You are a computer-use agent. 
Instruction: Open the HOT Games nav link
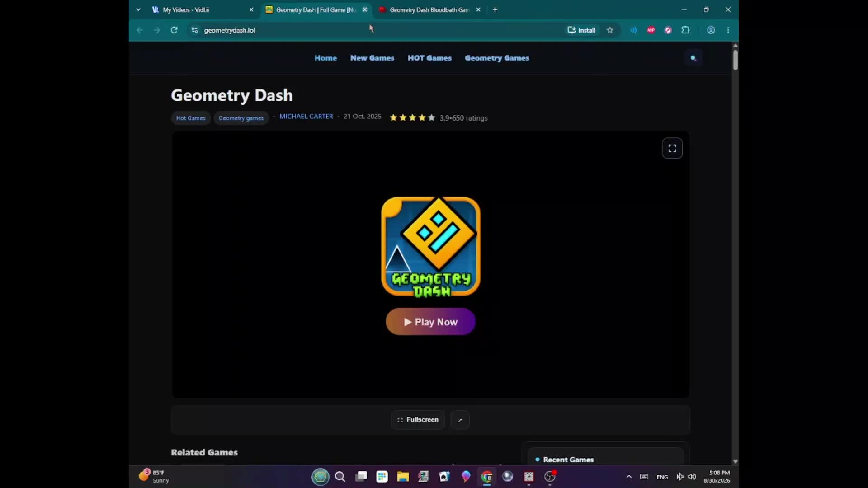click(429, 58)
